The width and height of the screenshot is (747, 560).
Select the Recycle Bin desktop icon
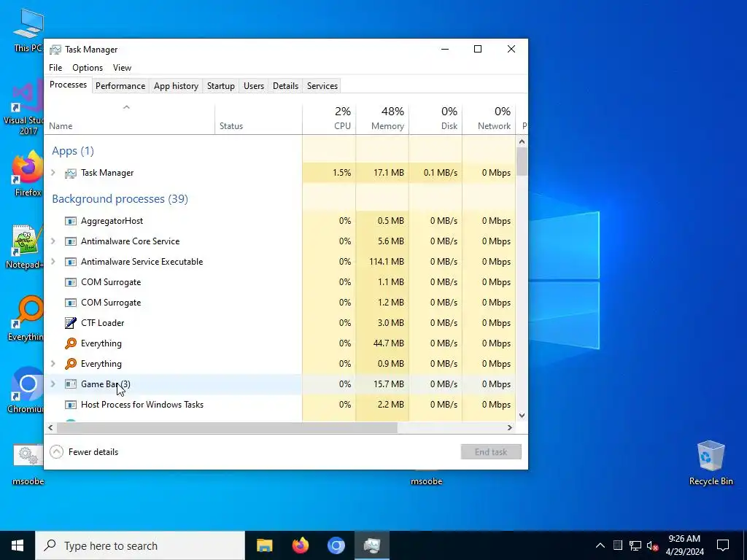[x=711, y=463]
